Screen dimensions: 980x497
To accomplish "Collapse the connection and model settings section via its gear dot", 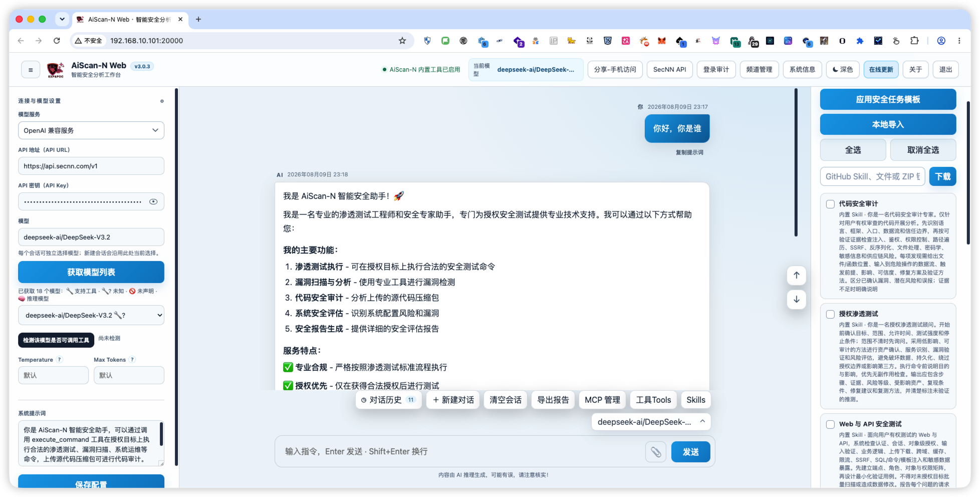I will 162,101.
